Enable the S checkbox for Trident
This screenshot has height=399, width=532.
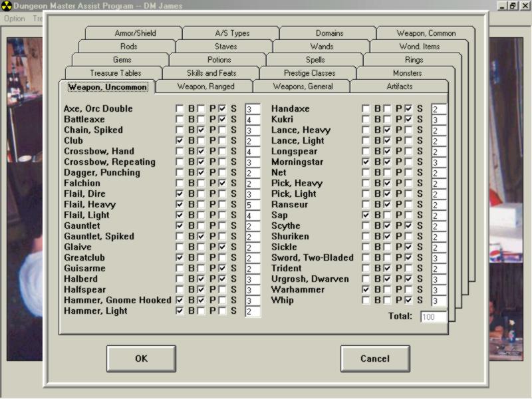pyautogui.click(x=409, y=269)
